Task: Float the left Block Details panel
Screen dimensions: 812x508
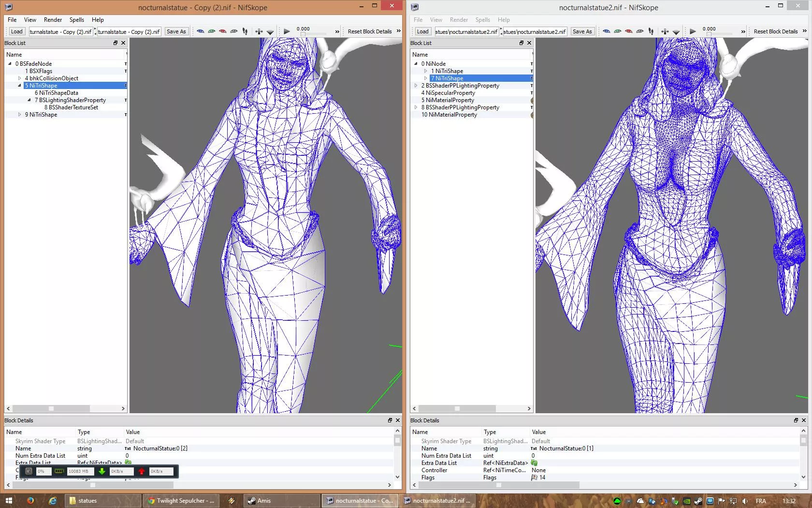Action: point(390,420)
